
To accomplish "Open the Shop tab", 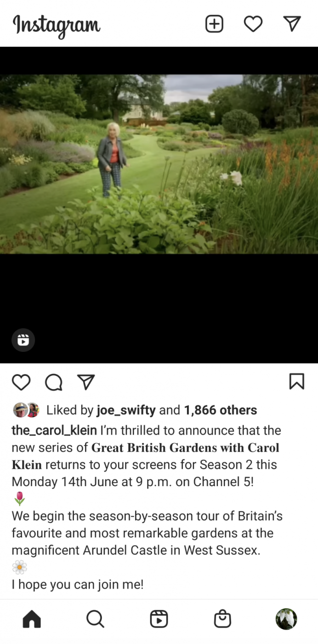I will tap(222, 619).
